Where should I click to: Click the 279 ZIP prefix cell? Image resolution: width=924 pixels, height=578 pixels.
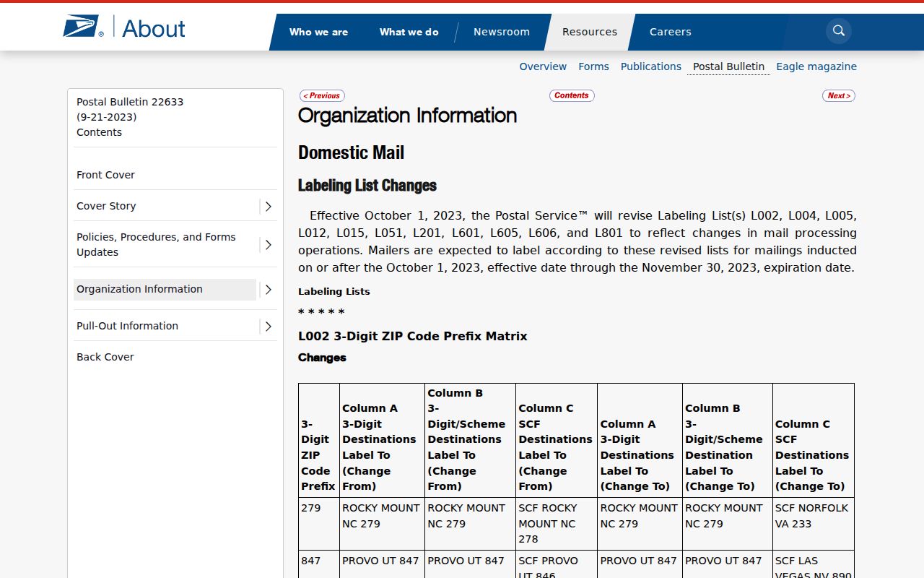pos(319,523)
